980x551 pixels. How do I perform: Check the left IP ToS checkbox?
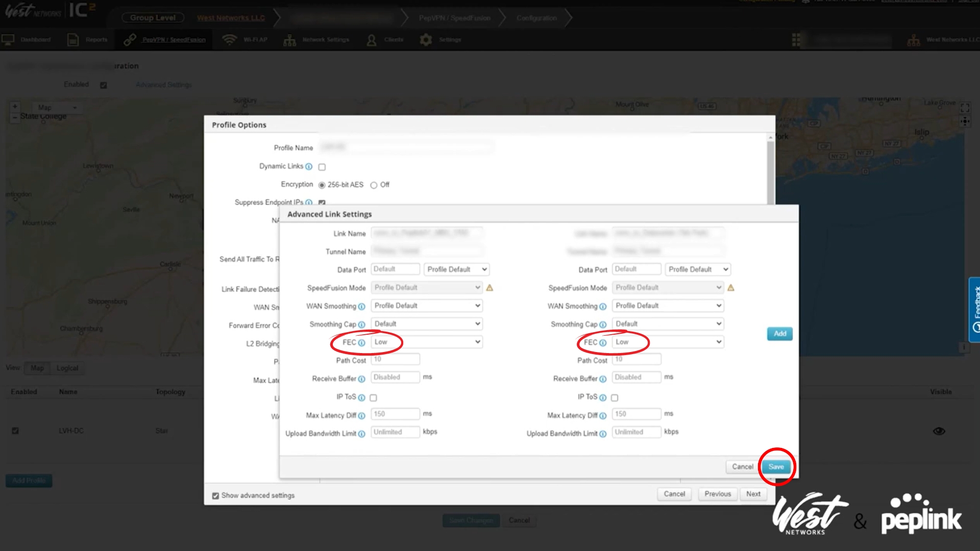point(373,397)
